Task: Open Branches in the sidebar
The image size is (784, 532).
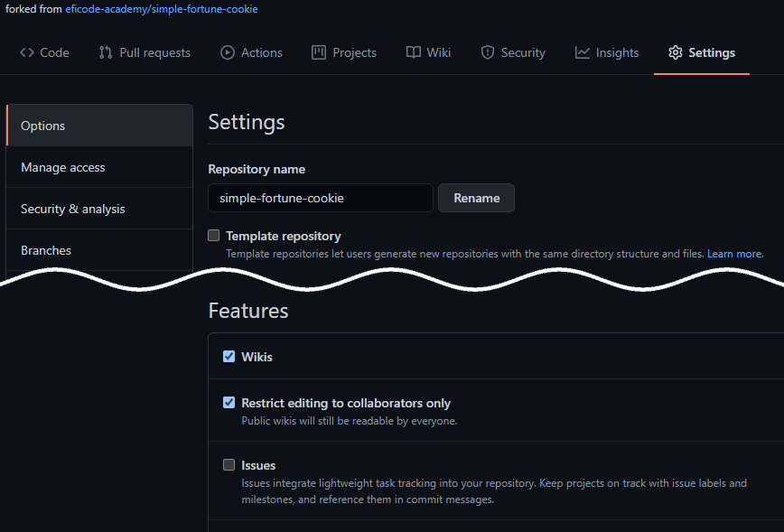Action: click(99, 250)
